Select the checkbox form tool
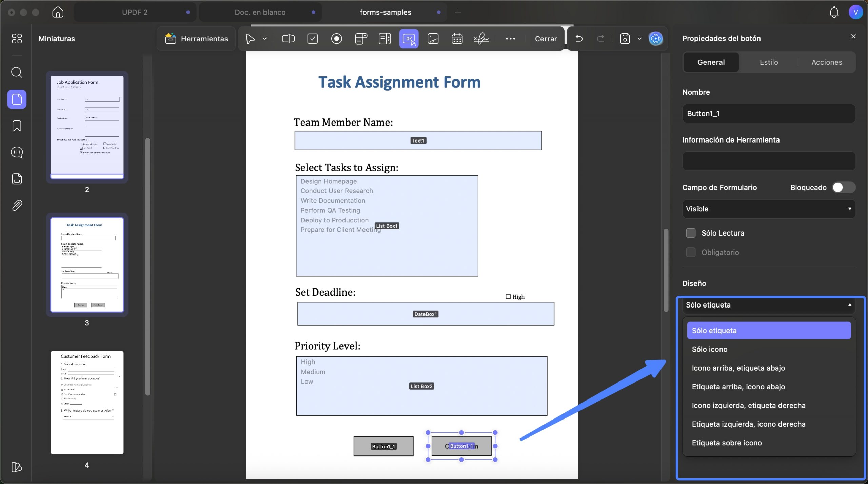 (x=312, y=39)
